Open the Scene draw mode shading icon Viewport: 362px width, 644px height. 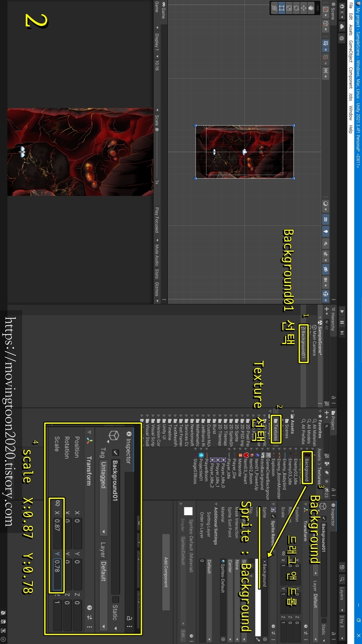click(325, 206)
